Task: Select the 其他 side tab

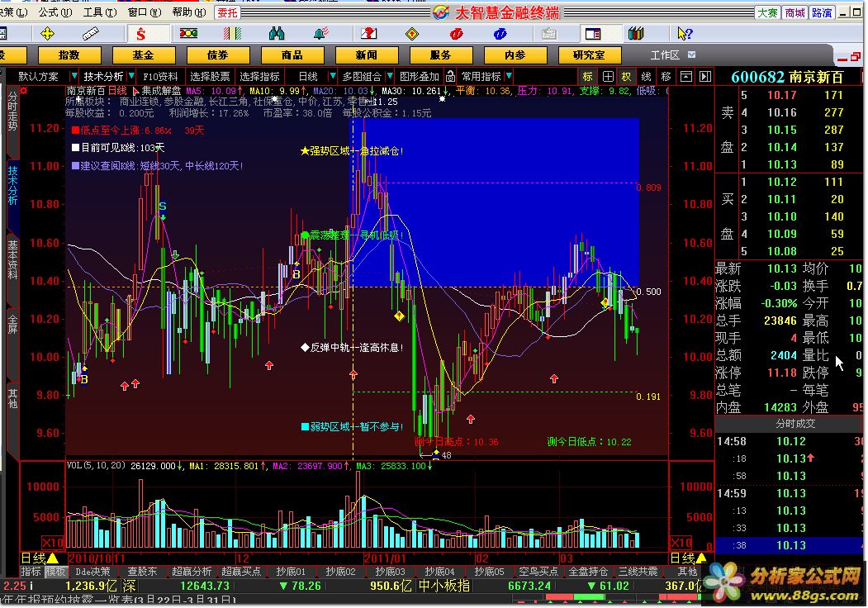Action: pyautogui.click(x=12, y=397)
